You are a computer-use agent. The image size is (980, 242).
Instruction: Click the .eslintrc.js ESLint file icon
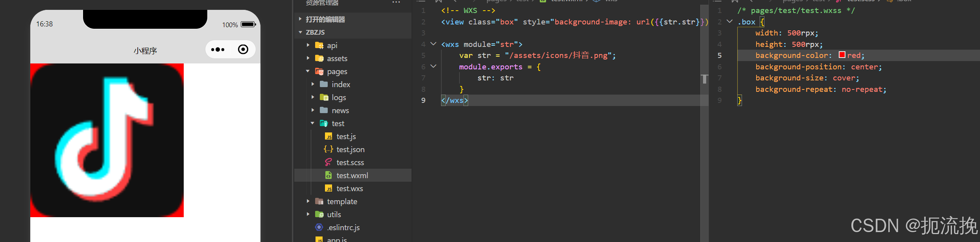[x=319, y=227]
